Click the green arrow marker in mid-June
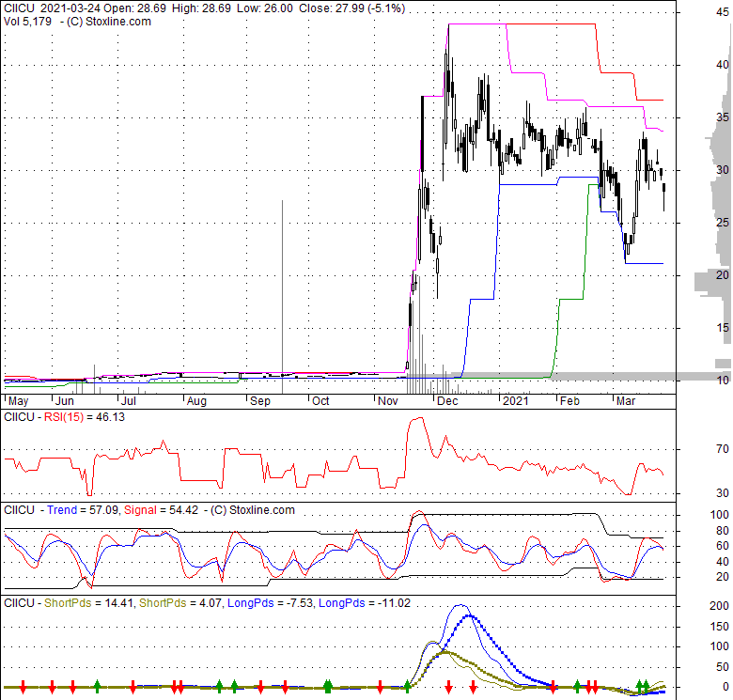 [x=97, y=686]
